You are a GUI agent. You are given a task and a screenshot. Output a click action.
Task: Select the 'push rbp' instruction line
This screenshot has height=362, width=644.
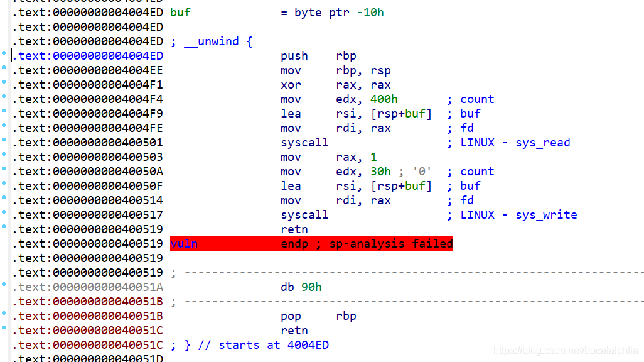[318, 56]
